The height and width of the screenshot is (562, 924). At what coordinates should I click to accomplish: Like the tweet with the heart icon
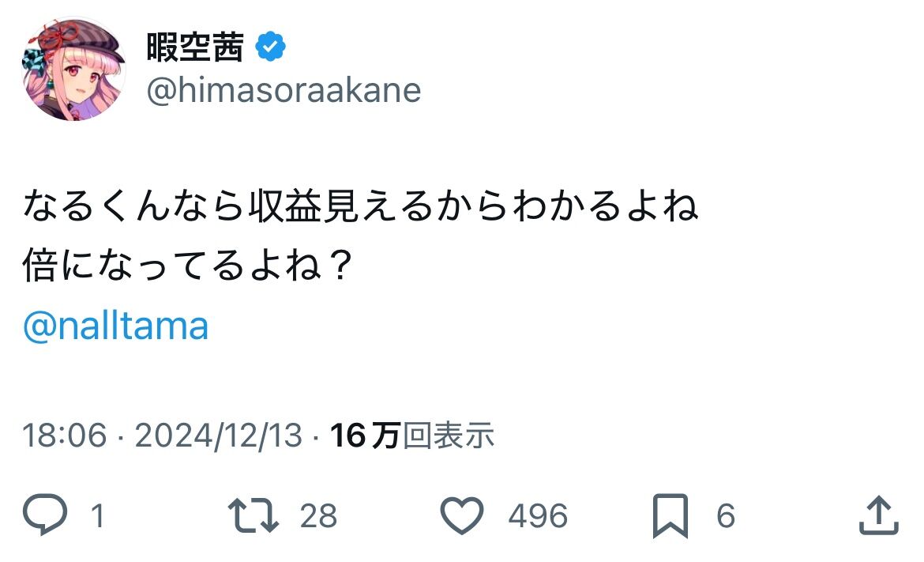[461, 516]
